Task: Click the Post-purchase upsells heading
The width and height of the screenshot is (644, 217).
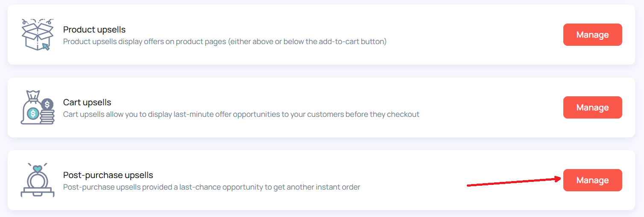Action: [x=108, y=175]
